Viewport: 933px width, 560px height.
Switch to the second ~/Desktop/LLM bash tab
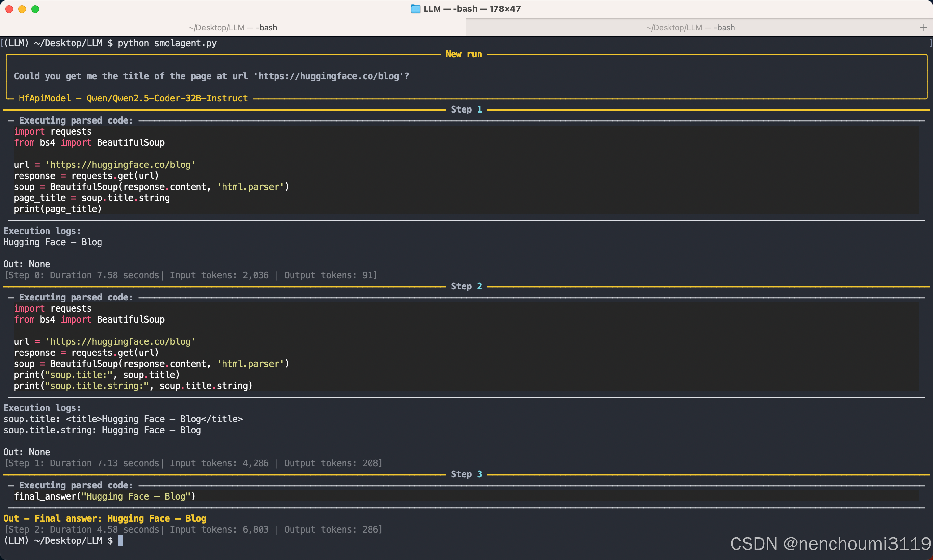point(690,28)
